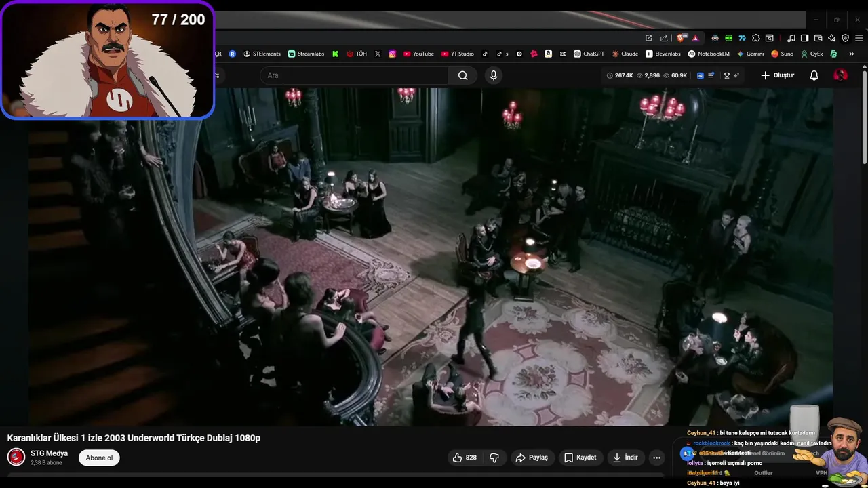Open more actions three-dot menu
Image resolution: width=868 pixels, height=488 pixels.
[656, 457]
